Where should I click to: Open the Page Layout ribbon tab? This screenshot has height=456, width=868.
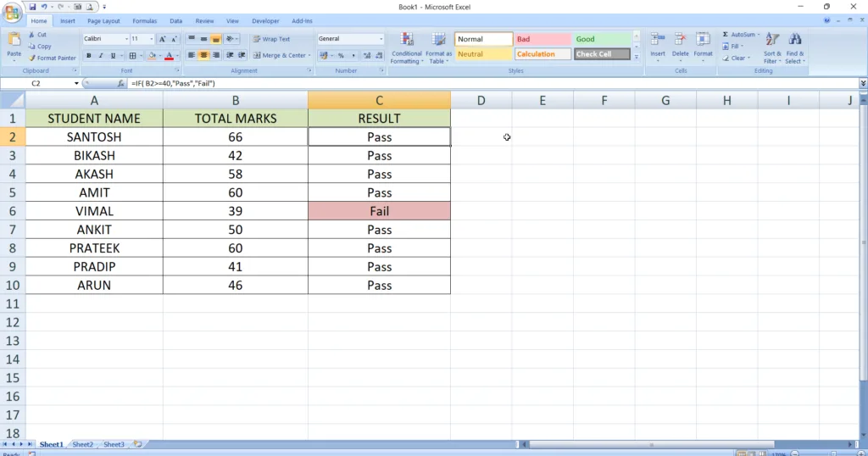click(103, 21)
